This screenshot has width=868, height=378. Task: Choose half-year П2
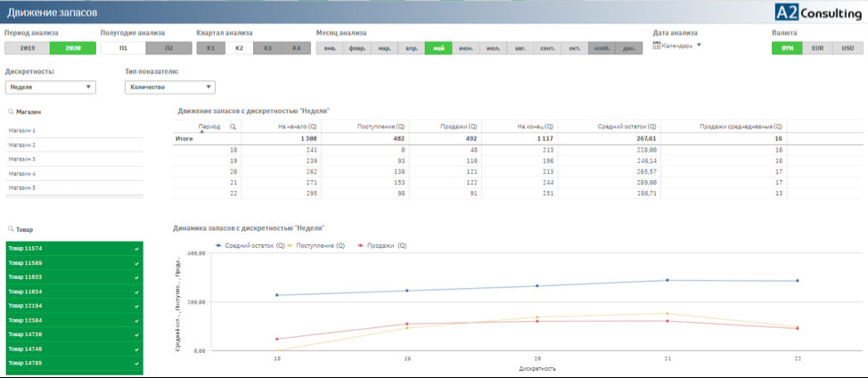point(168,48)
